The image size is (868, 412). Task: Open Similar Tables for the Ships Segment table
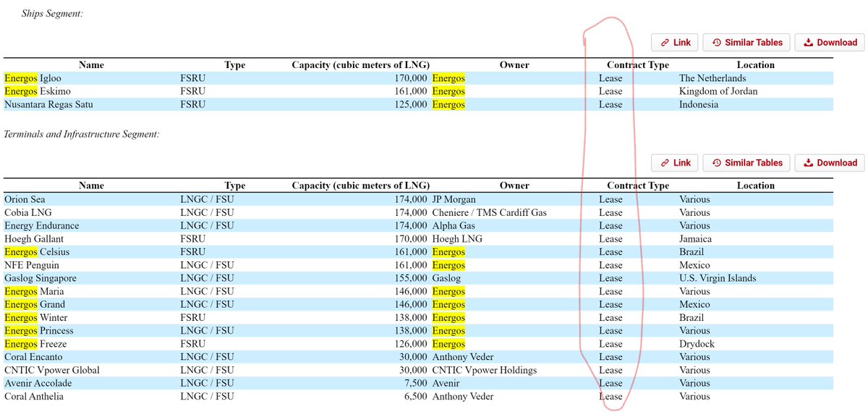746,43
